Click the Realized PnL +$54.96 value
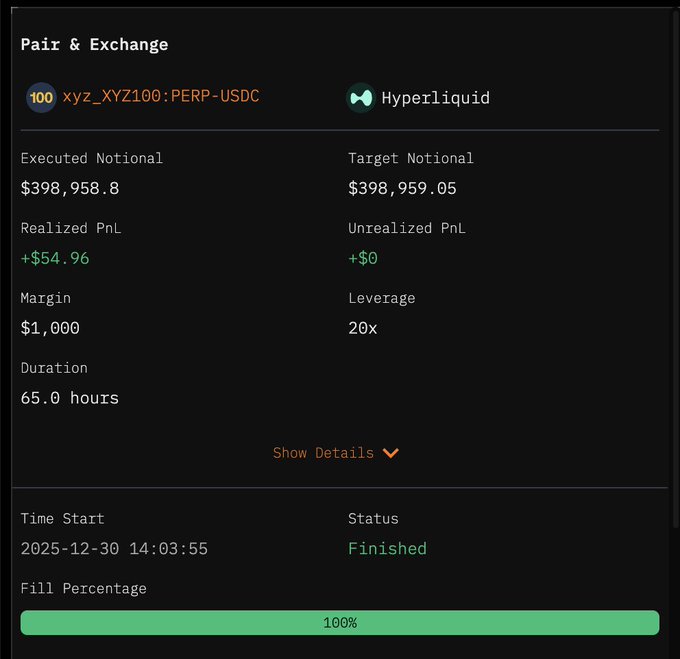Image resolution: width=680 pixels, height=659 pixels. click(x=55, y=258)
